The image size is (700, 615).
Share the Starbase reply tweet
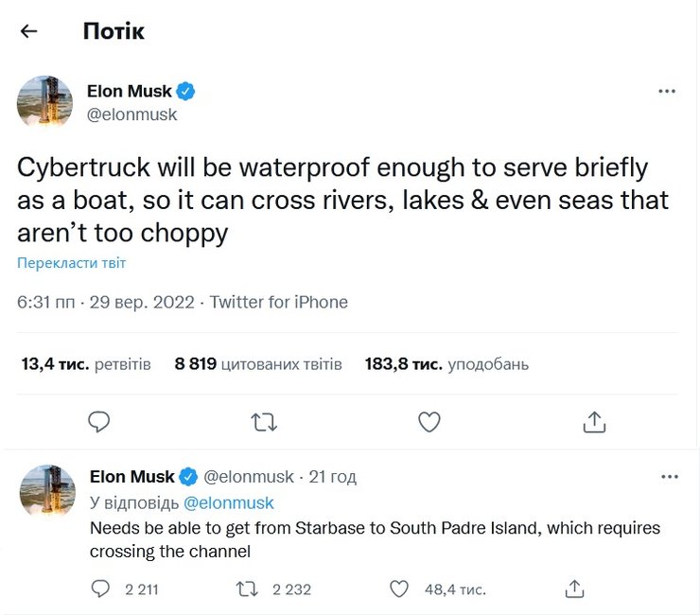pos(573,589)
